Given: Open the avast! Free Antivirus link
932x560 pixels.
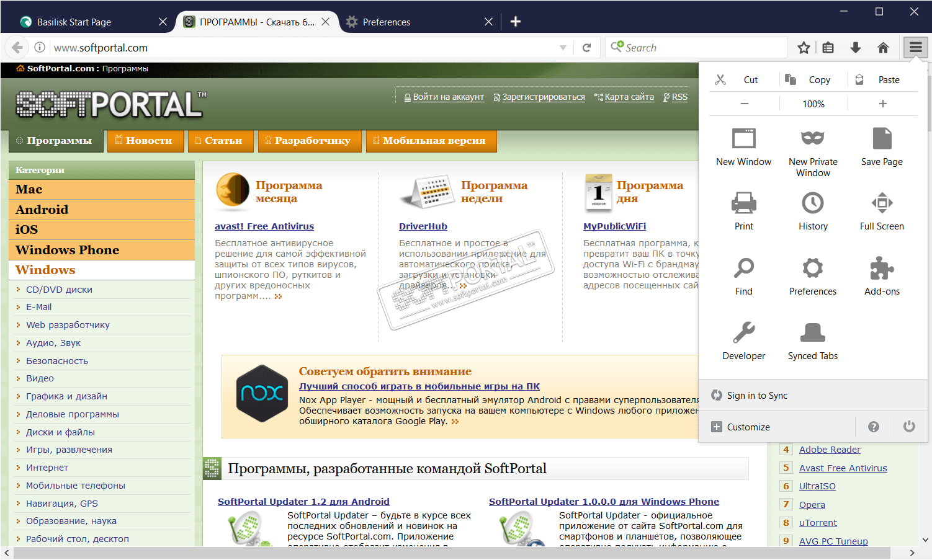Looking at the screenshot, I should pos(264,226).
